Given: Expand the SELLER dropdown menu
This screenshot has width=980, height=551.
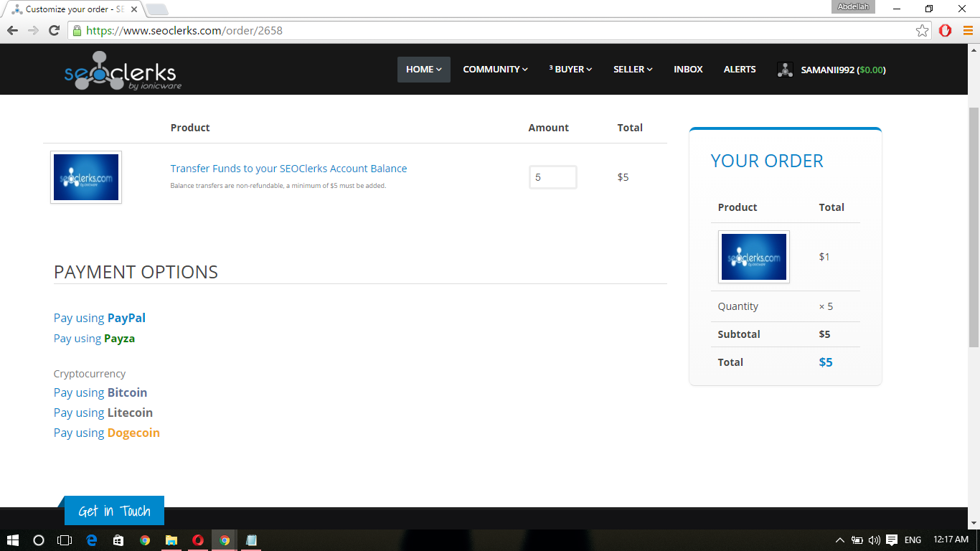Looking at the screenshot, I should coord(633,70).
